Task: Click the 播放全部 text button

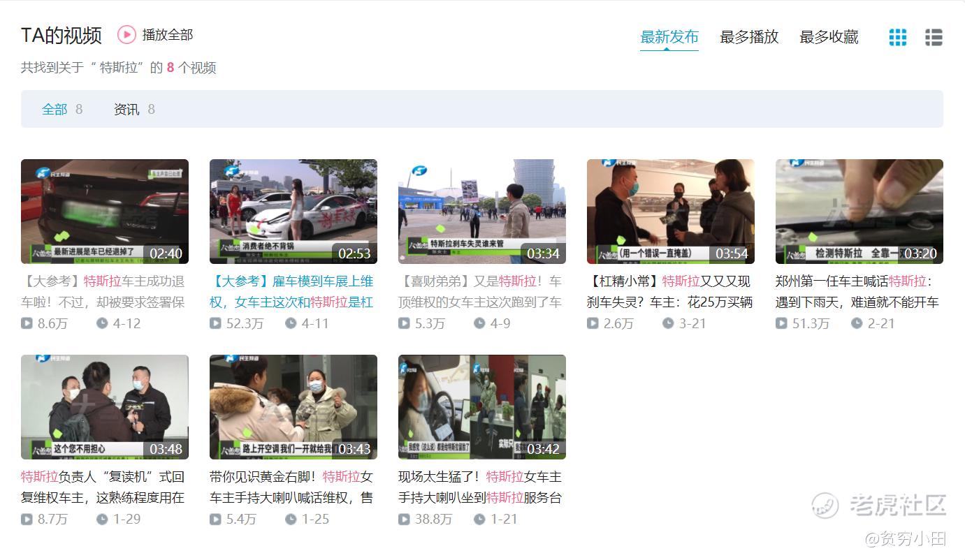Action: pos(168,34)
